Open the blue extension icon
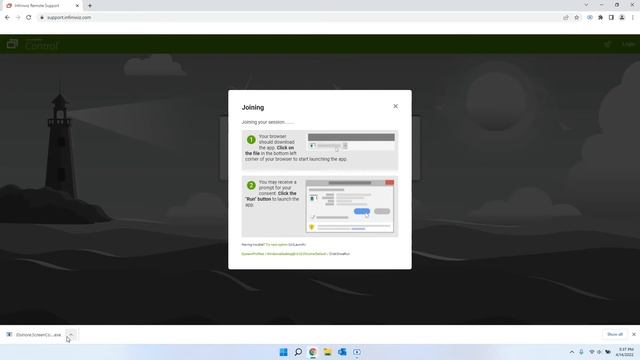The height and width of the screenshot is (360, 640). pos(590,18)
